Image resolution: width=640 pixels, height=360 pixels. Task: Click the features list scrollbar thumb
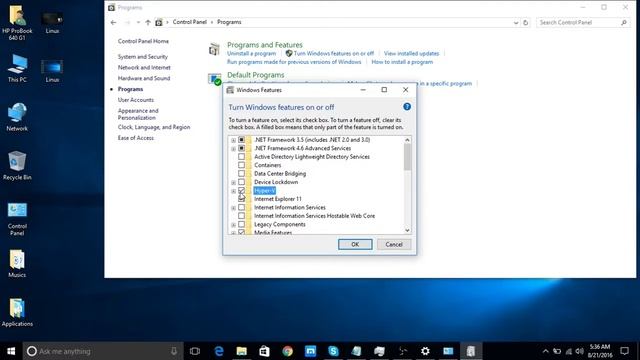pyautogui.click(x=407, y=157)
